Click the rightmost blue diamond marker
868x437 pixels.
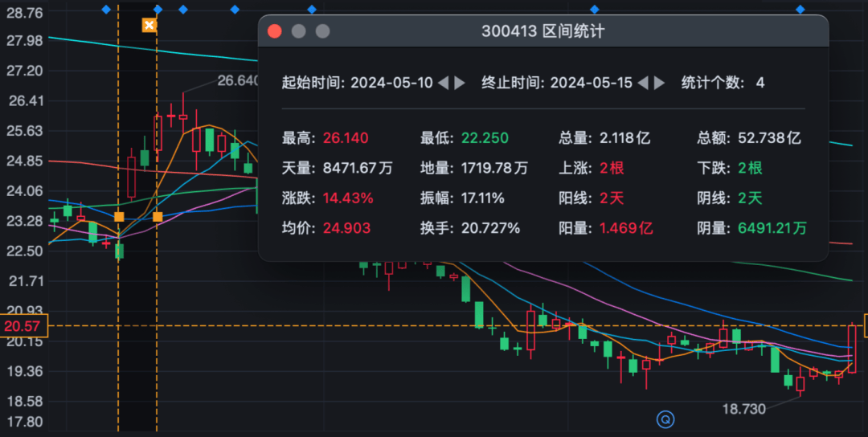point(800,10)
